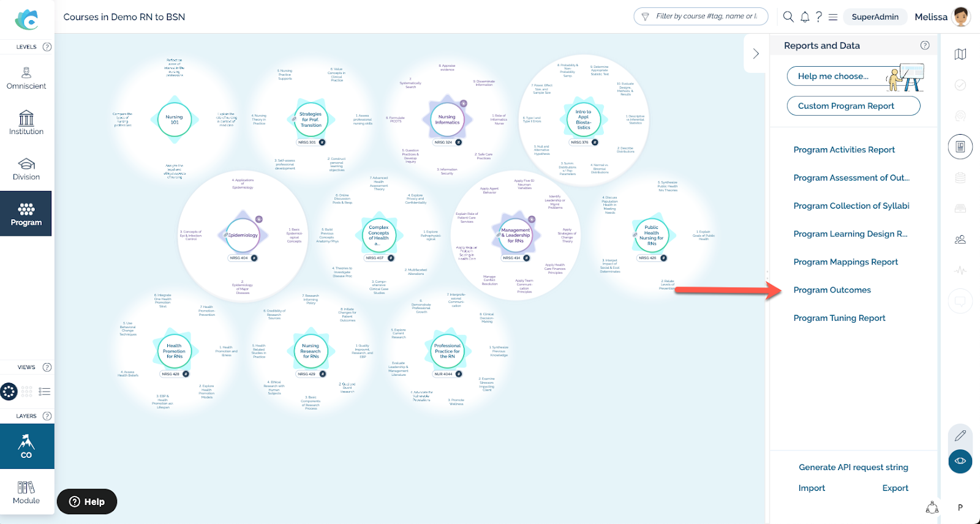Image resolution: width=980 pixels, height=524 pixels.
Task: Select the pencil edit mode icon
Action: pyautogui.click(x=960, y=435)
